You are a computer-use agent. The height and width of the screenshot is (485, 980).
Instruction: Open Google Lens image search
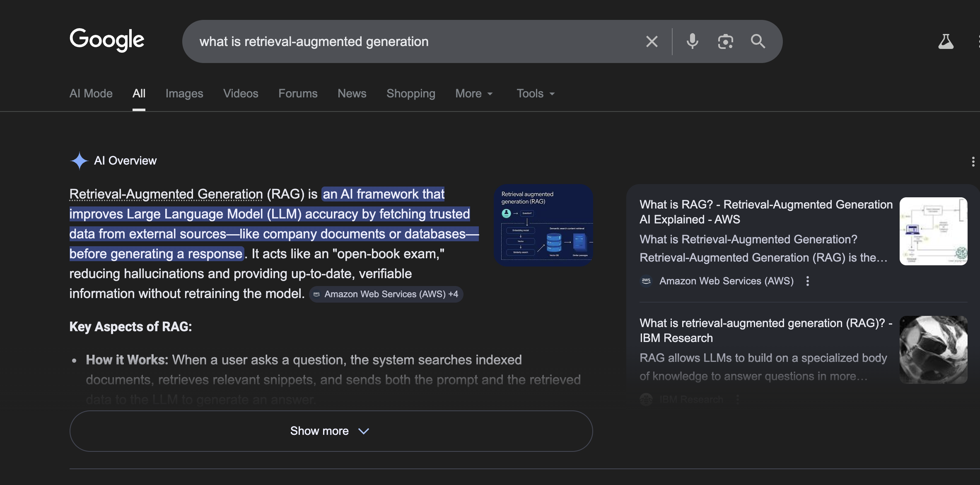725,41
